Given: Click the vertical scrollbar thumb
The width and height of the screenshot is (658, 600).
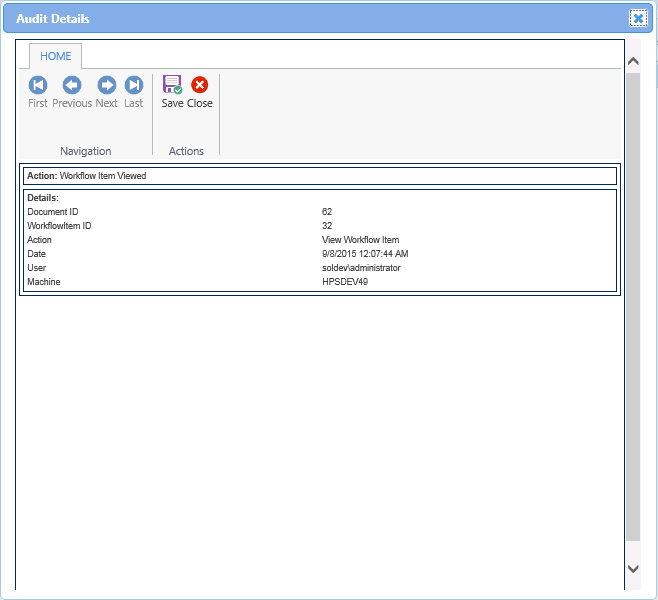Looking at the screenshot, I should [633, 307].
